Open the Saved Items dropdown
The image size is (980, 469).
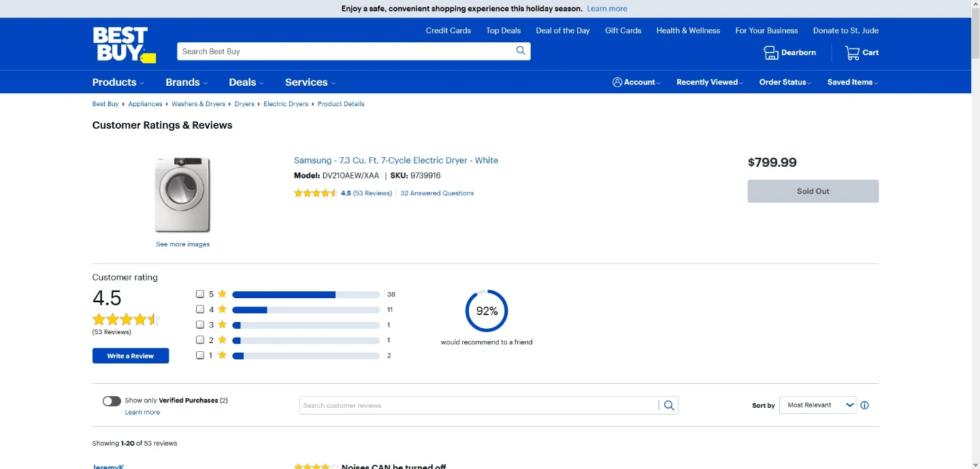(x=853, y=82)
